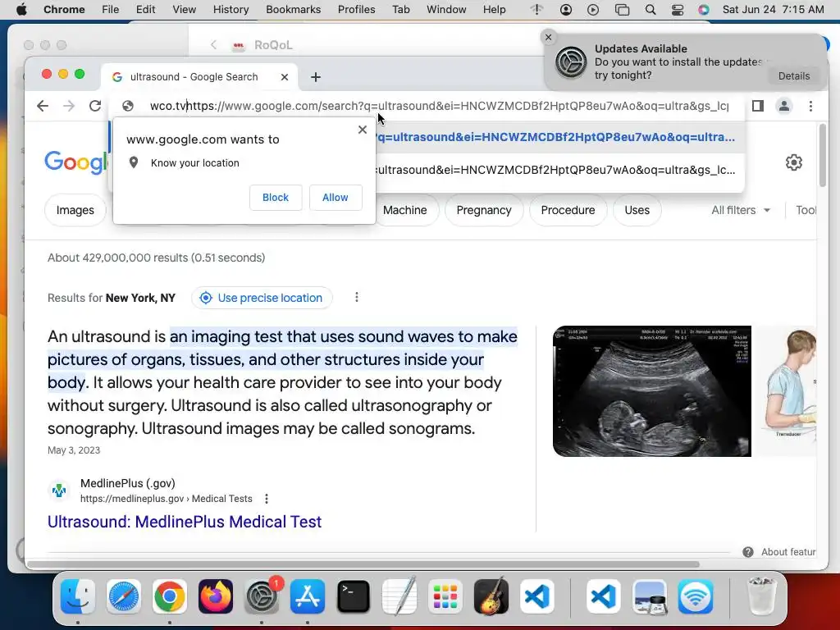This screenshot has width=840, height=630.
Task: Launch Safari from the dock
Action: pyautogui.click(x=124, y=596)
